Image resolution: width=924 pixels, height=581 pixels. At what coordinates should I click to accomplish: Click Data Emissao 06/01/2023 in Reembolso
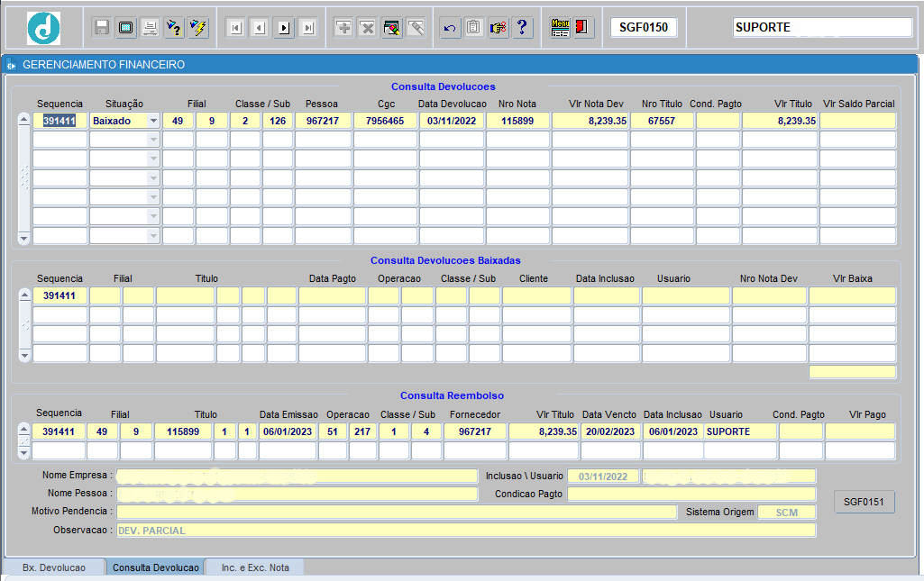click(x=288, y=431)
